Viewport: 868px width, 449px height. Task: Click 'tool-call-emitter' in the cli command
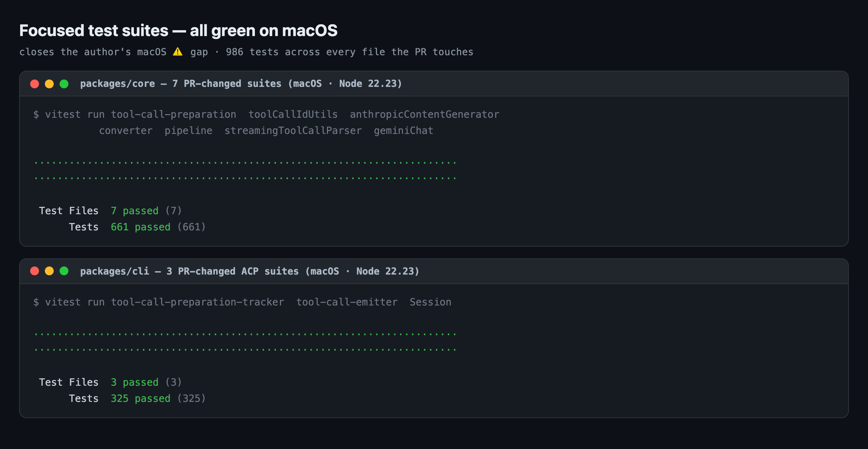(x=347, y=302)
